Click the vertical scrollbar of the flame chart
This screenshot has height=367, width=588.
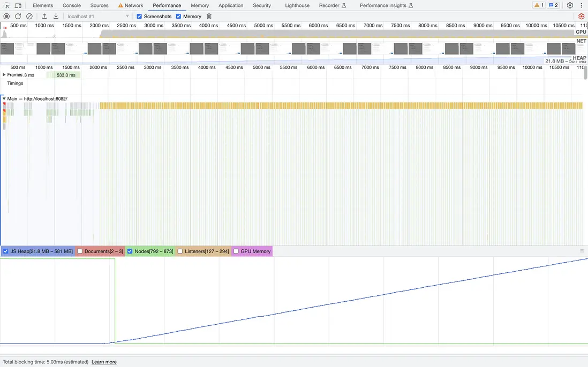[x=585, y=72]
